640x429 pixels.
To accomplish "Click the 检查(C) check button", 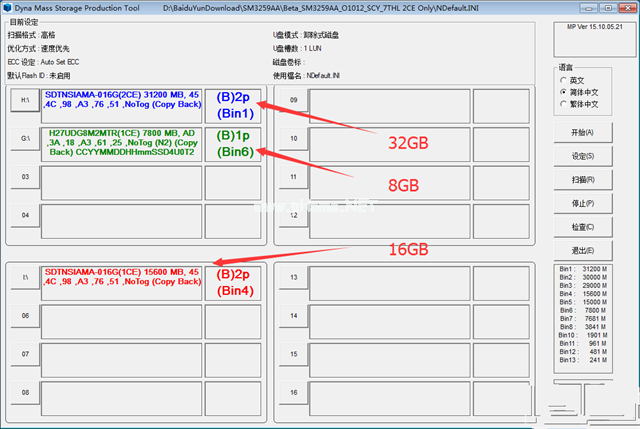I will [582, 226].
